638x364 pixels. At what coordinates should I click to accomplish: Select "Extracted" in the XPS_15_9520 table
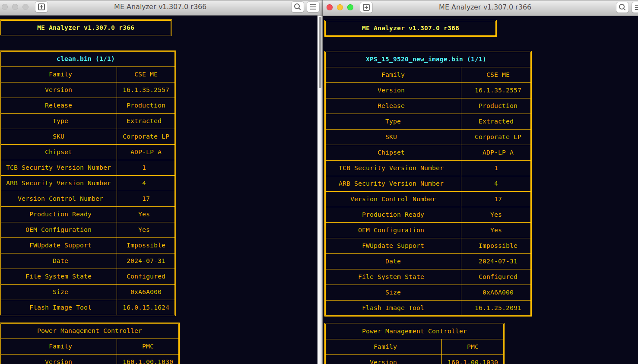point(496,121)
